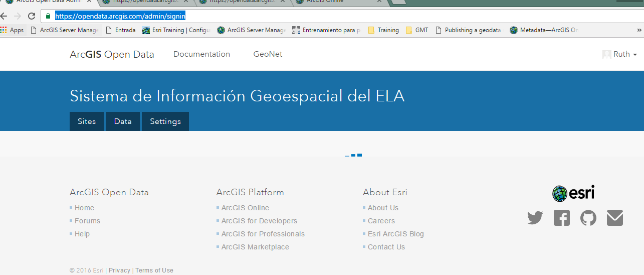Open the Terms of Use link

(154, 270)
